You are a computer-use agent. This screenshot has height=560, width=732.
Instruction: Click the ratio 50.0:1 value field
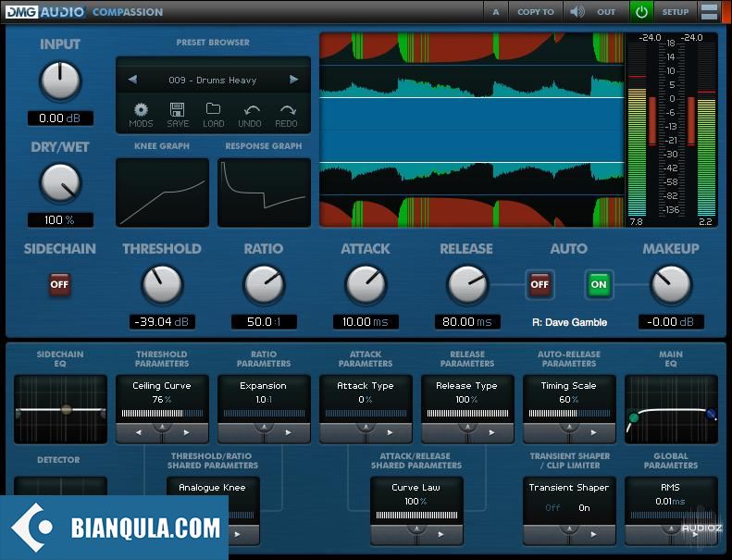(x=264, y=322)
